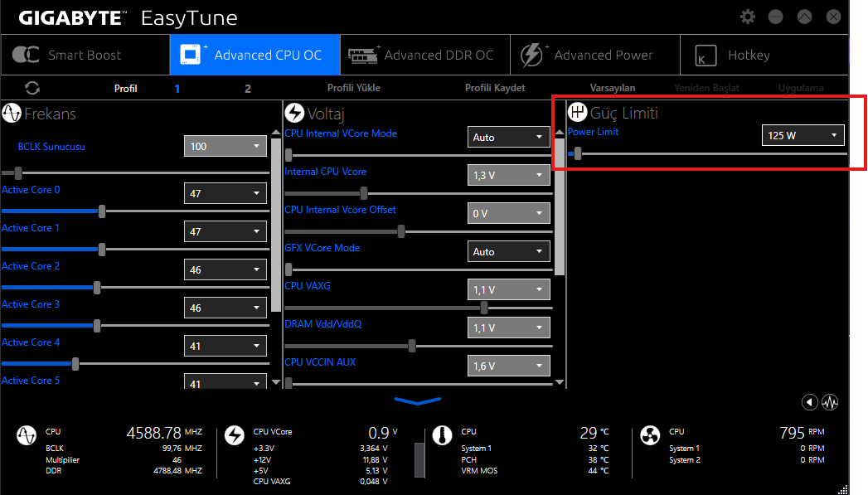Click the hardware monitor waveform icon
The width and height of the screenshot is (868, 495).
(830, 402)
